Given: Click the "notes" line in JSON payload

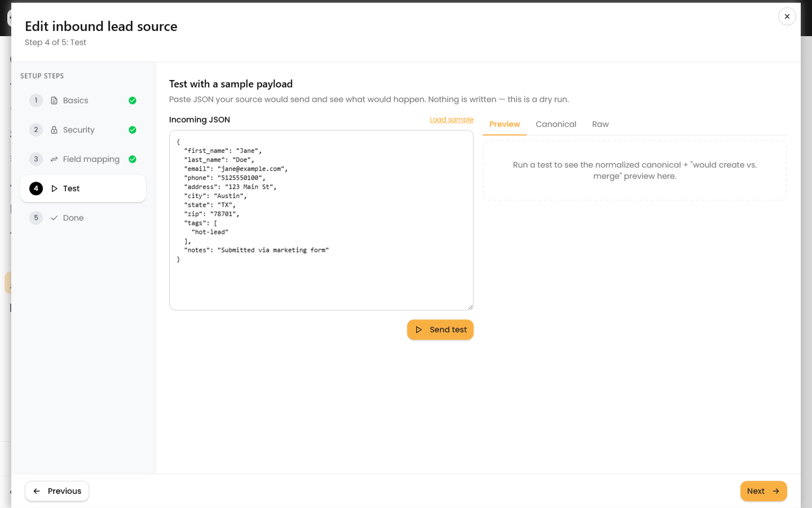Looking at the screenshot, I should [x=256, y=250].
